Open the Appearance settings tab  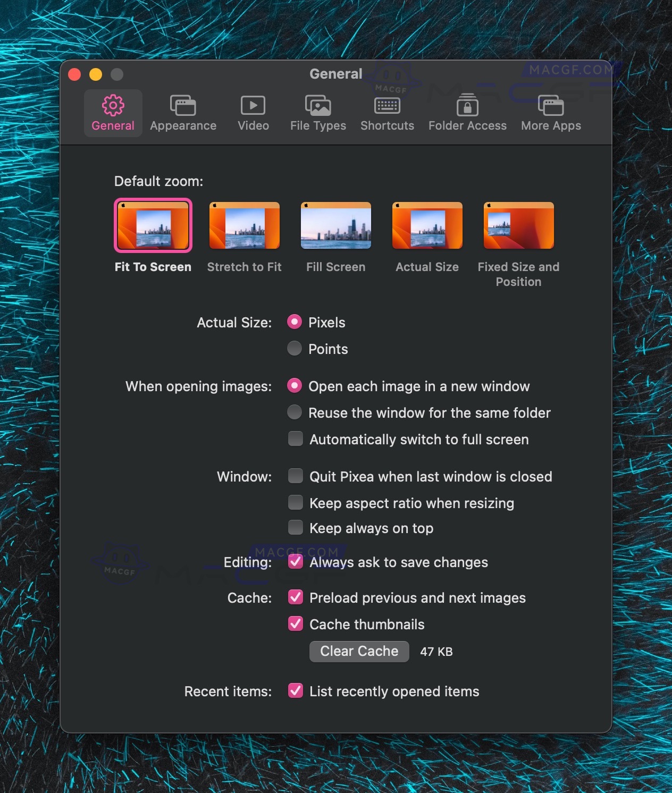pos(183,112)
